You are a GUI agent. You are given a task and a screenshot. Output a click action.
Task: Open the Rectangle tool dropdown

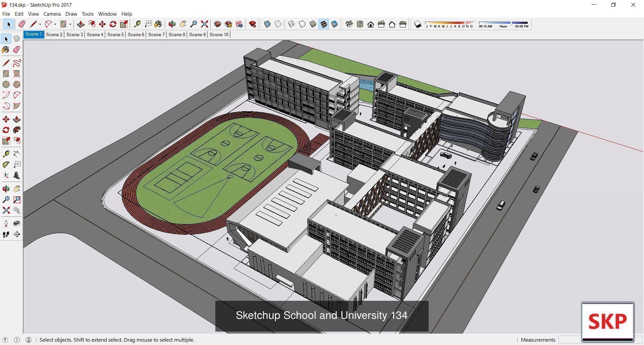click(70, 24)
